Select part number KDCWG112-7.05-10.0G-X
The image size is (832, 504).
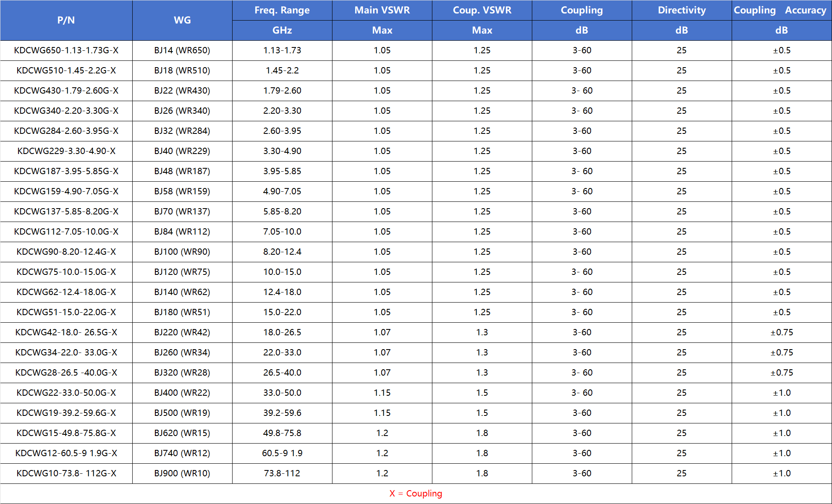click(x=66, y=232)
